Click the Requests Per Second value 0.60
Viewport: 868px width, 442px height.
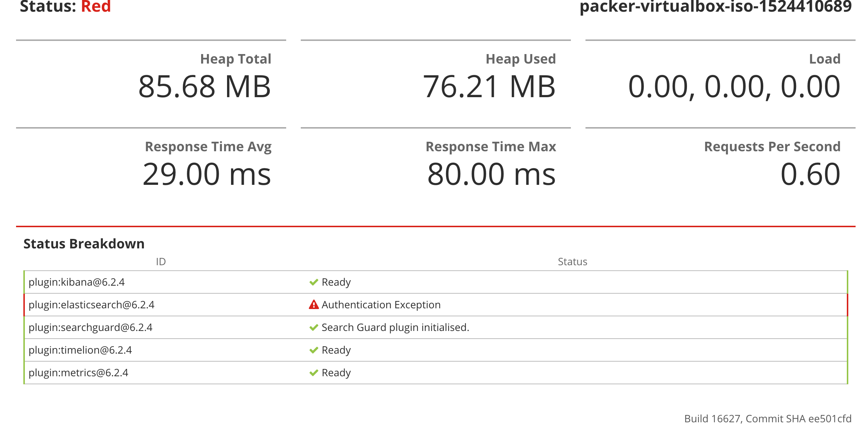pyautogui.click(x=811, y=175)
